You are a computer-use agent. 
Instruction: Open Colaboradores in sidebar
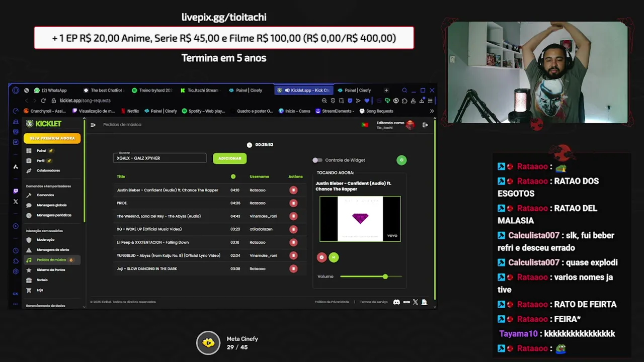[48, 170]
